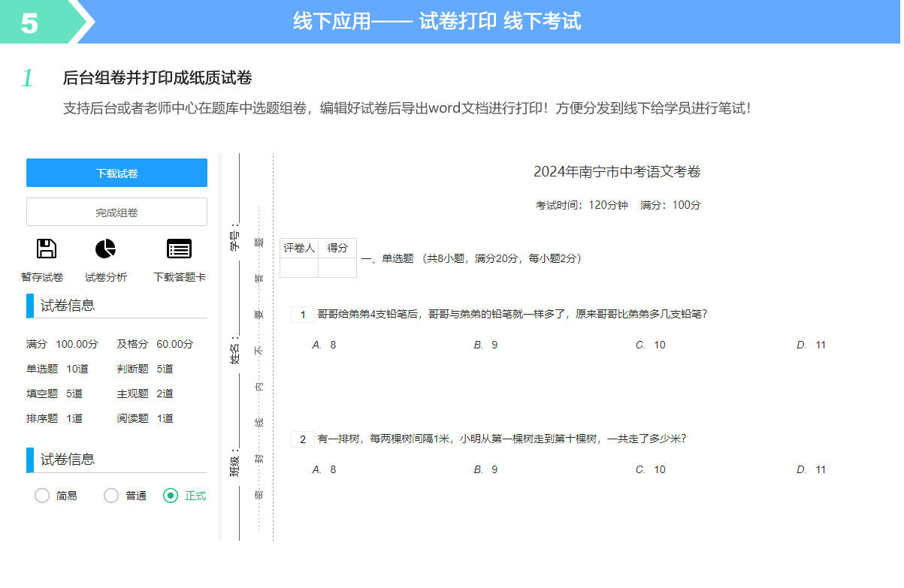Click 阅读题 1道 entry
The height and width of the screenshot is (588, 904).
tap(145, 418)
